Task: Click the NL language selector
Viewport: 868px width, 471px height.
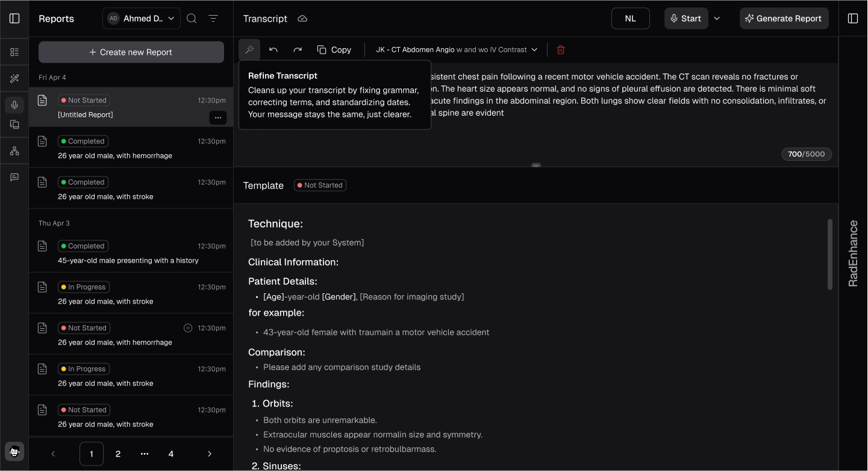Action: (x=631, y=19)
